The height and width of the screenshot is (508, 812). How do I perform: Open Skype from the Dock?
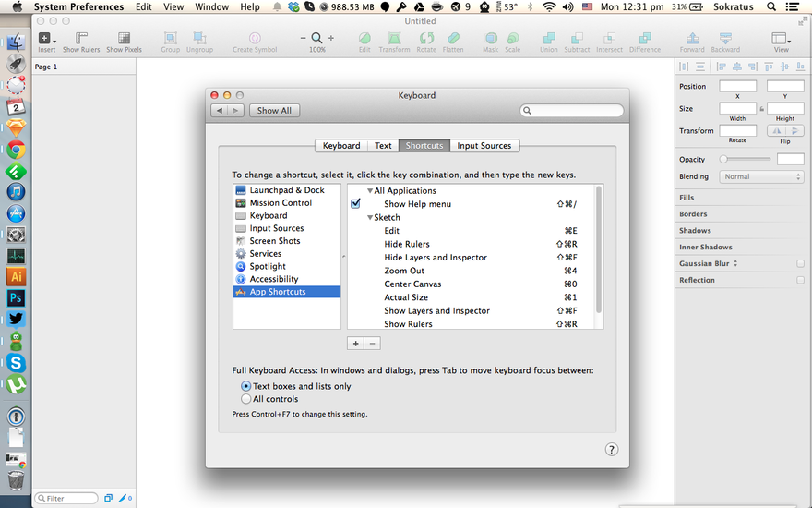coord(16,363)
